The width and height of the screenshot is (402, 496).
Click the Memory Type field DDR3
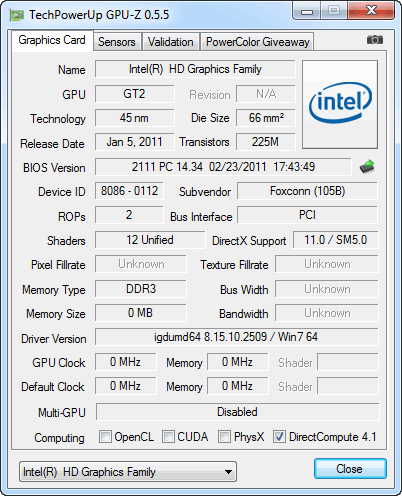141,289
